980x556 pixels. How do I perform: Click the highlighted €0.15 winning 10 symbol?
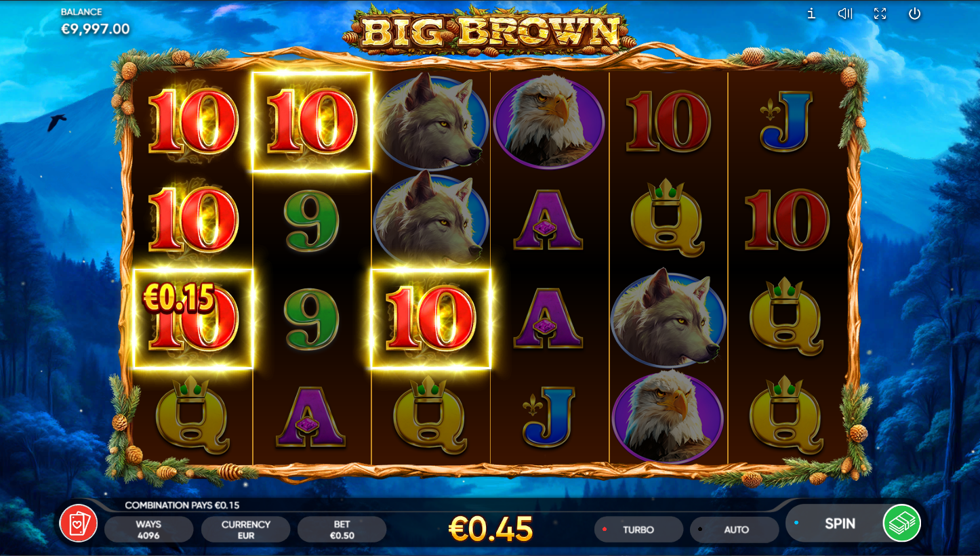click(x=193, y=318)
